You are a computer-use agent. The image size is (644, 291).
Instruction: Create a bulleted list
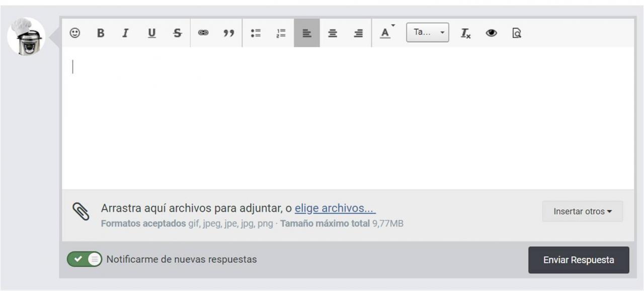point(256,33)
